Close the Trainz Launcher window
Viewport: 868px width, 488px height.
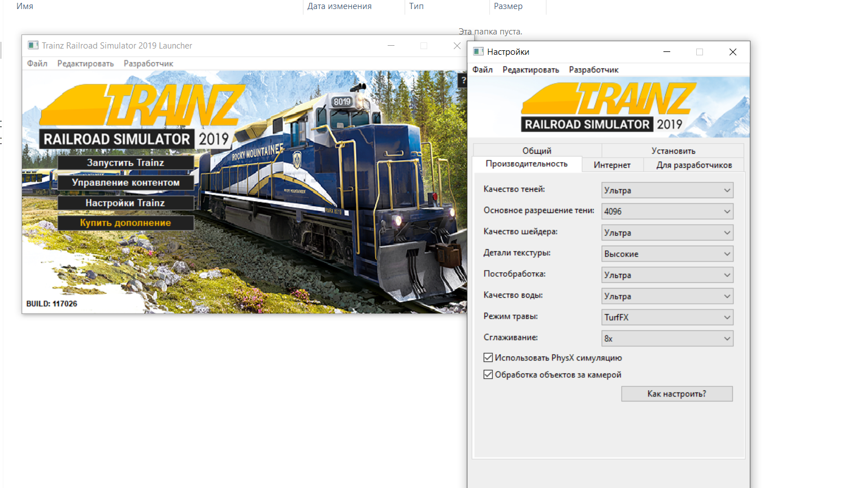(x=457, y=46)
